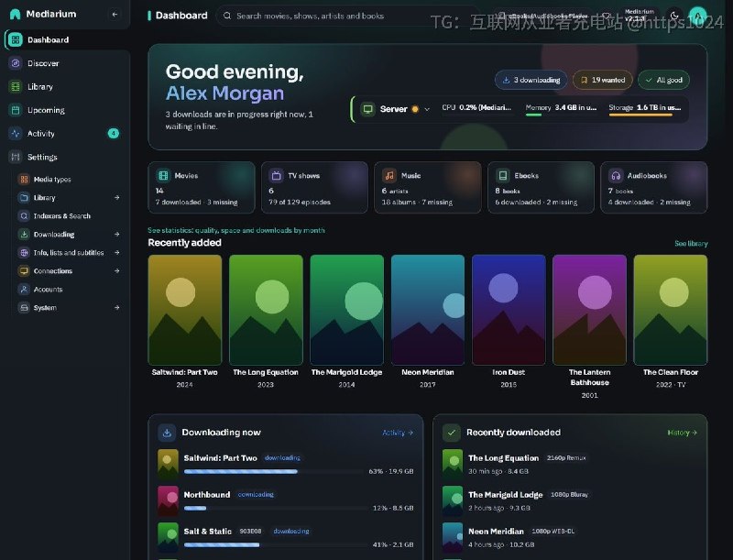Click the Memory usage bar
The height and width of the screenshot is (560, 733).
[x=561, y=115]
